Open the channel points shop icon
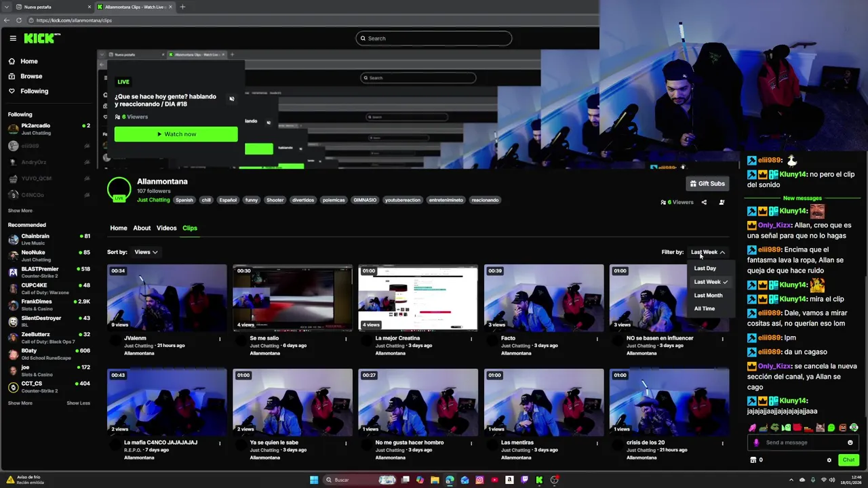This screenshot has width=868, height=488. coord(753,460)
